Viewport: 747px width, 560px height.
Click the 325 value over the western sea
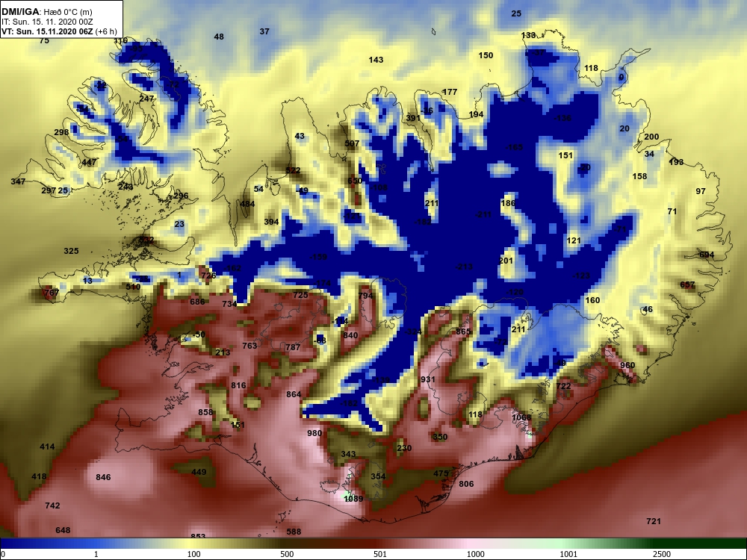[x=71, y=250]
